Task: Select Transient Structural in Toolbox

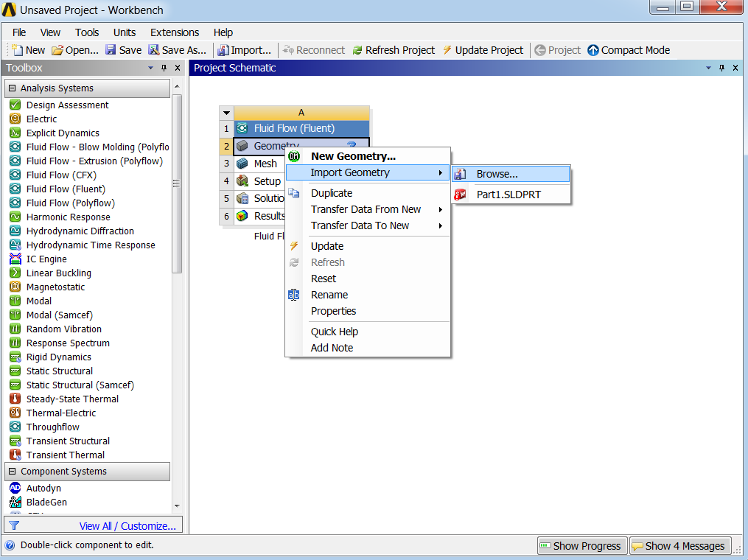Action: point(68,441)
